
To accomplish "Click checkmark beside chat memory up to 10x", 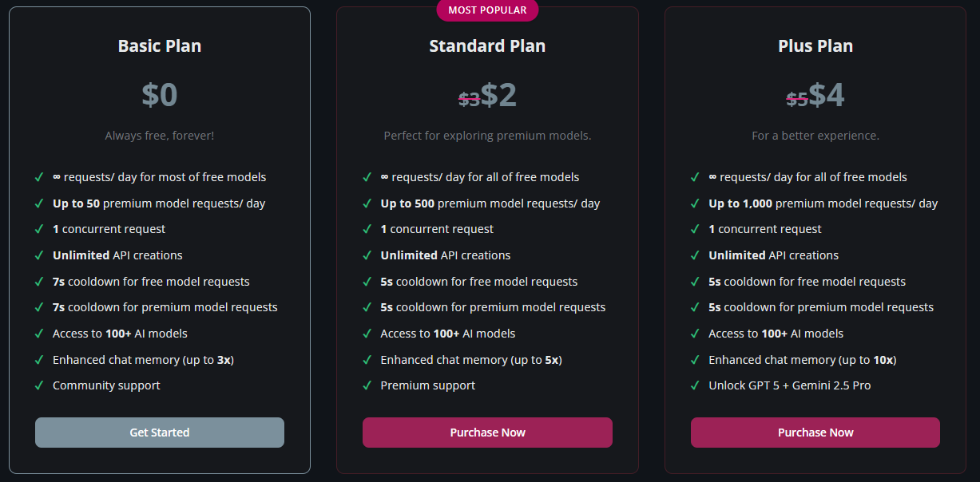I will tap(695, 360).
